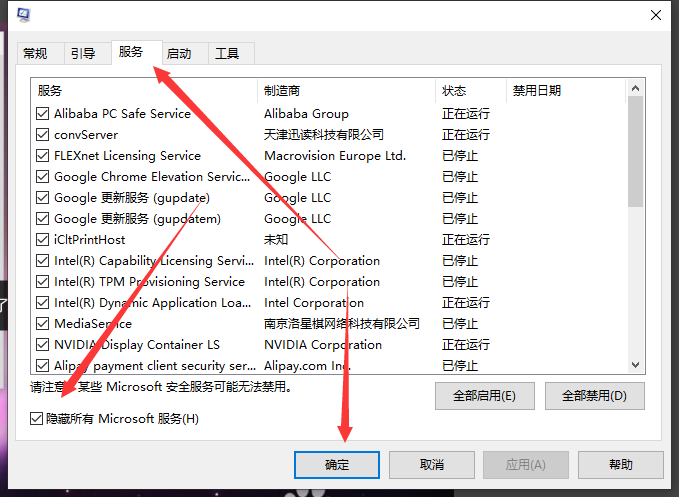
Task: Uncheck 隐藏所有 Microsoft 服务 checkbox
Action: pyautogui.click(x=37, y=419)
